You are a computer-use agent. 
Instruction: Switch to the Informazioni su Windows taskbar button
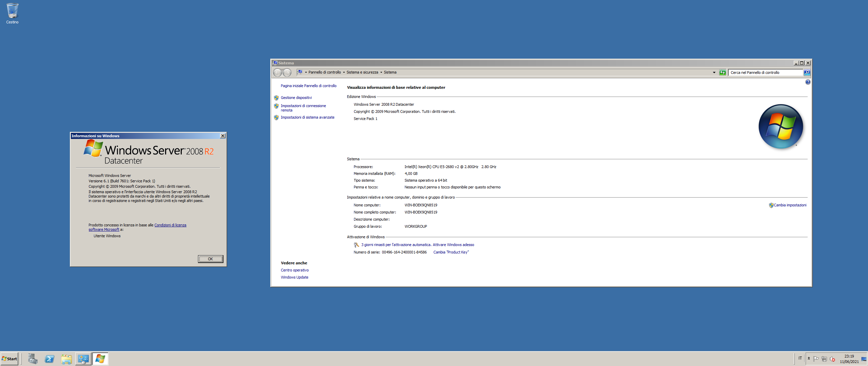[100, 359]
